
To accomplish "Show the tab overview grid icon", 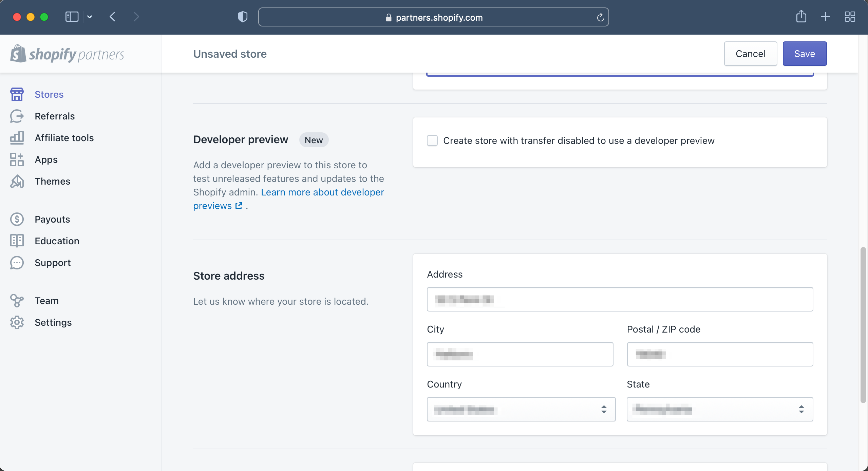I will click(x=850, y=17).
